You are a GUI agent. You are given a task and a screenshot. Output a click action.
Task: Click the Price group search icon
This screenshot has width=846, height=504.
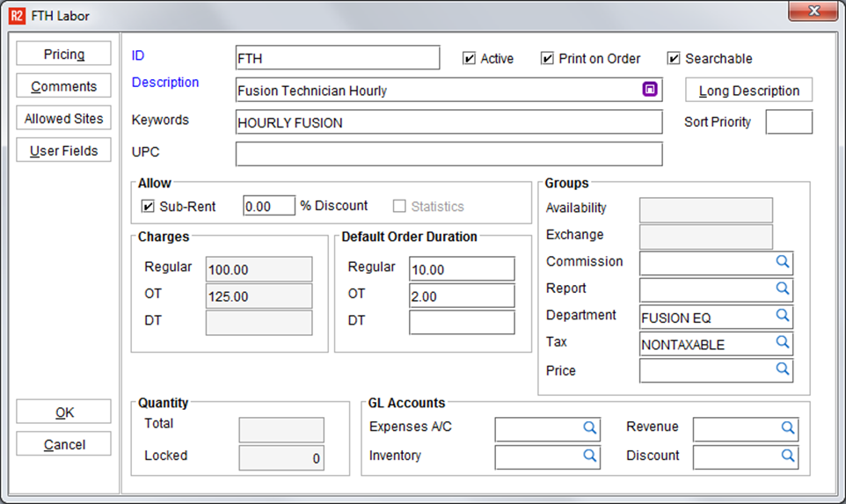(782, 370)
